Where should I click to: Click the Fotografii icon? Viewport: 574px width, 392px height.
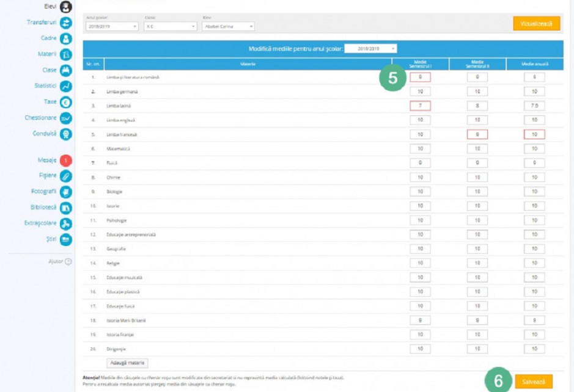[x=65, y=192]
